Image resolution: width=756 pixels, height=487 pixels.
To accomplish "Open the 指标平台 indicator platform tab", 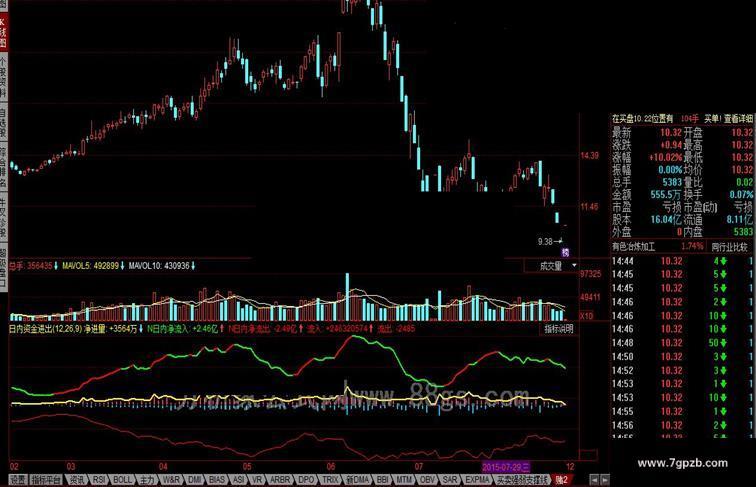I will [46, 480].
